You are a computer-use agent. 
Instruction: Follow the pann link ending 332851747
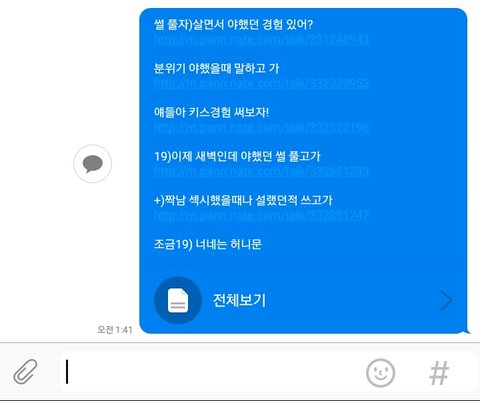click(x=262, y=215)
